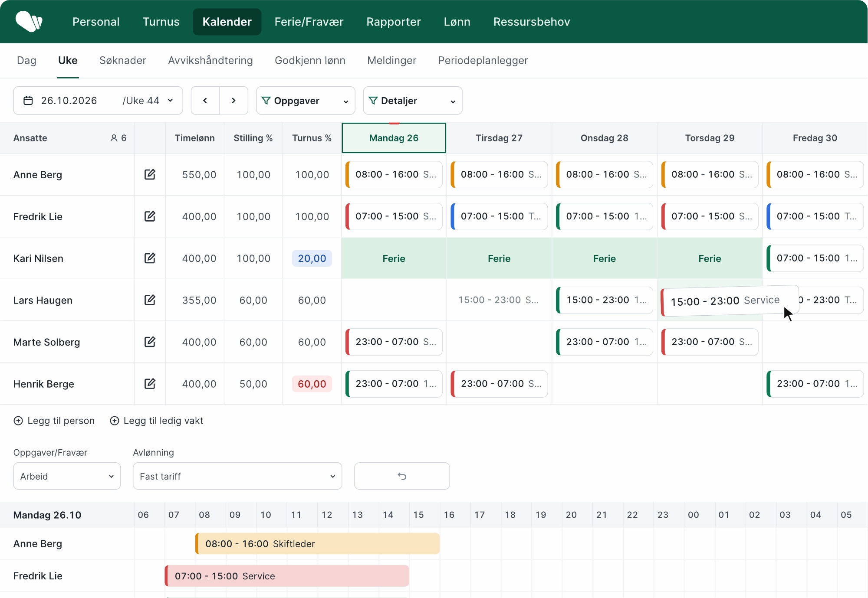Open edit icon for Henrik Berge
868x598 pixels.
(150, 383)
